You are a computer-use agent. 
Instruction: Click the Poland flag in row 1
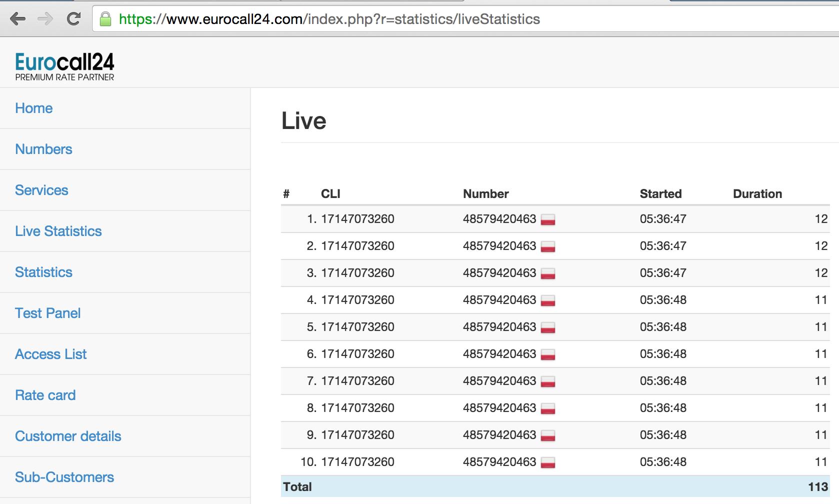(x=548, y=219)
